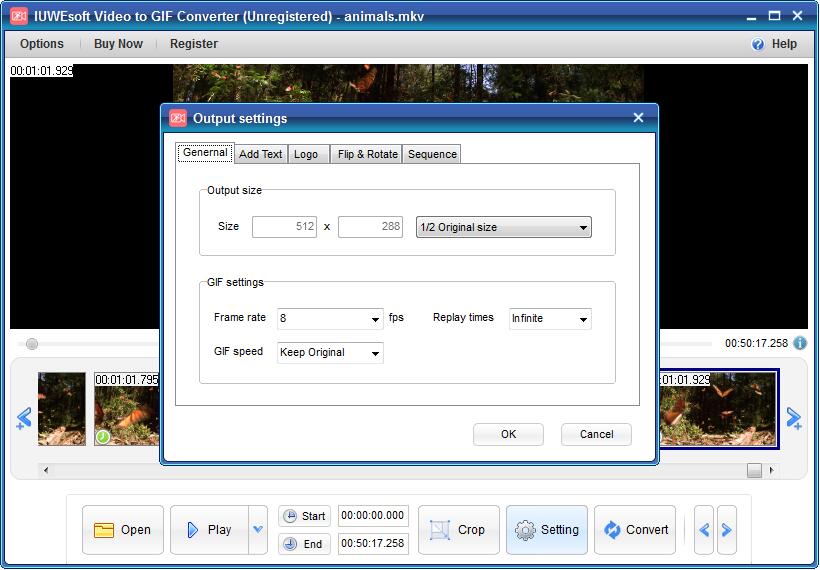Select the thumbnail at 00:01:01.795
The width and height of the screenshot is (820, 570).
pos(127,409)
